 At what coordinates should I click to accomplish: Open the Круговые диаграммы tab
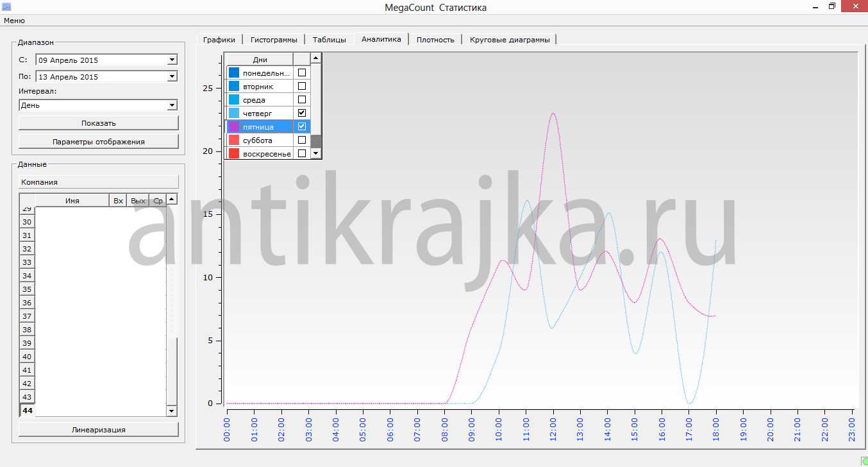pos(510,40)
